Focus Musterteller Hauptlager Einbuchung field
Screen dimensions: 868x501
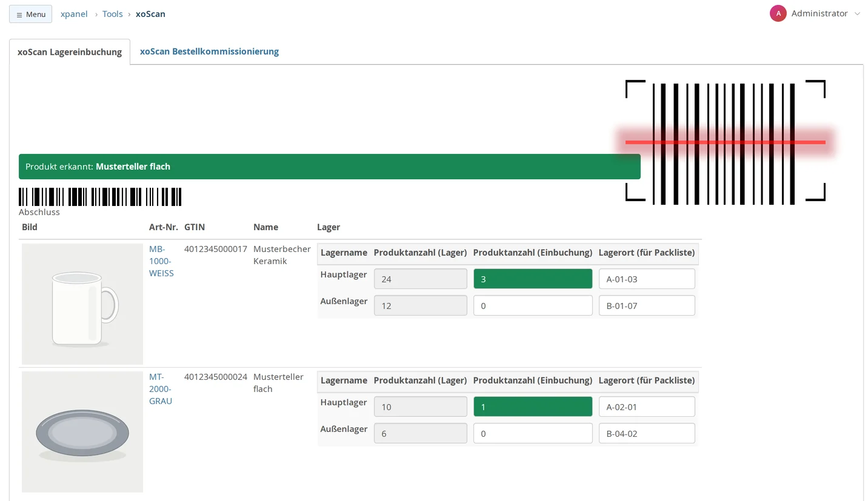[x=533, y=406]
